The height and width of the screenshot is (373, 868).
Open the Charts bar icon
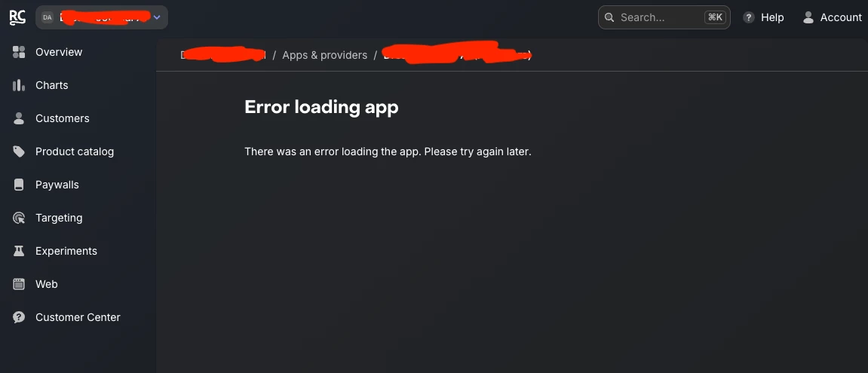pos(19,85)
